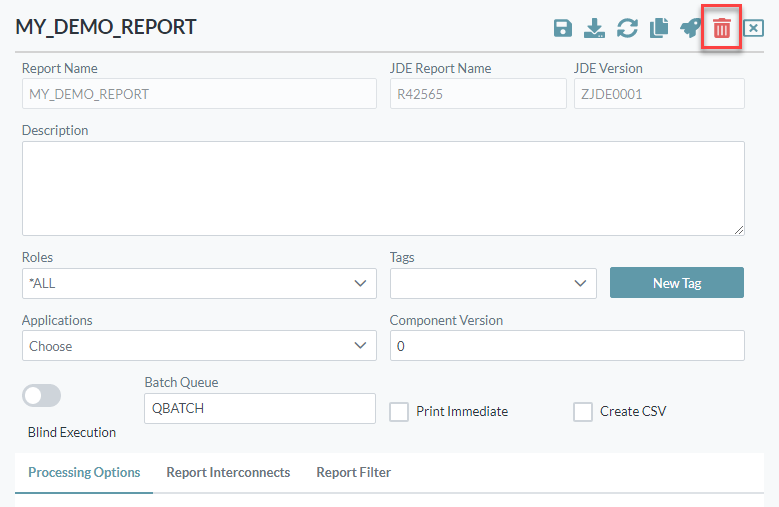Screen dimensions: 779x507
Task: Click inside the Description text area
Action: point(383,188)
